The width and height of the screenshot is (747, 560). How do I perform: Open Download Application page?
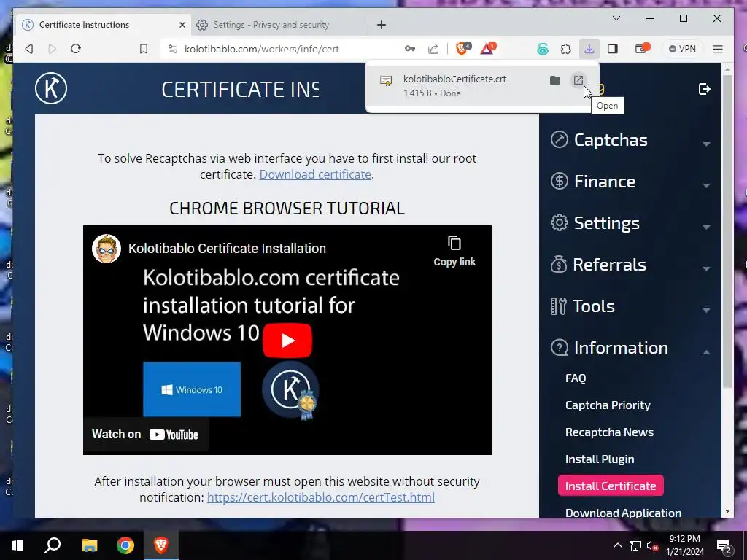(623, 513)
